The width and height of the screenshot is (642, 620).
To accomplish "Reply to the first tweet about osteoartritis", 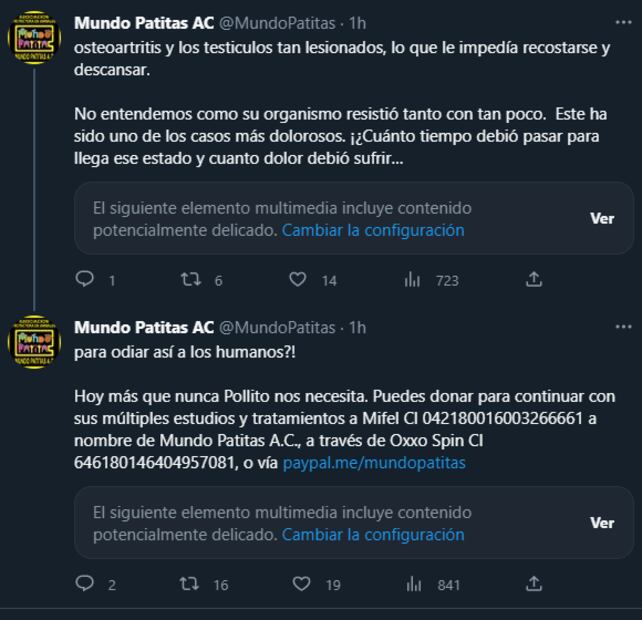I will point(85,280).
